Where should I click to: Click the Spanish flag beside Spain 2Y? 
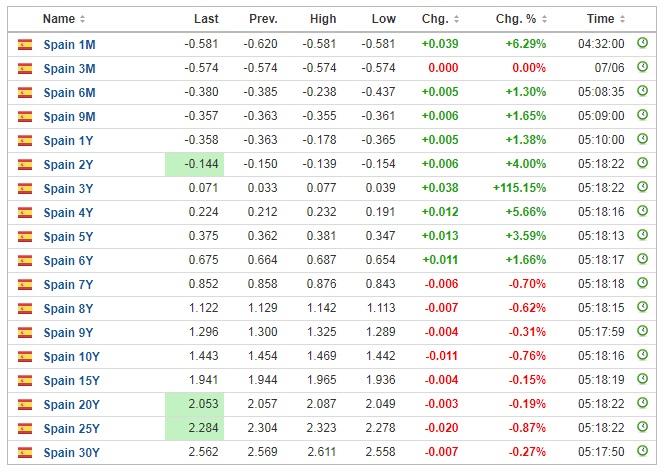pyautogui.click(x=25, y=164)
